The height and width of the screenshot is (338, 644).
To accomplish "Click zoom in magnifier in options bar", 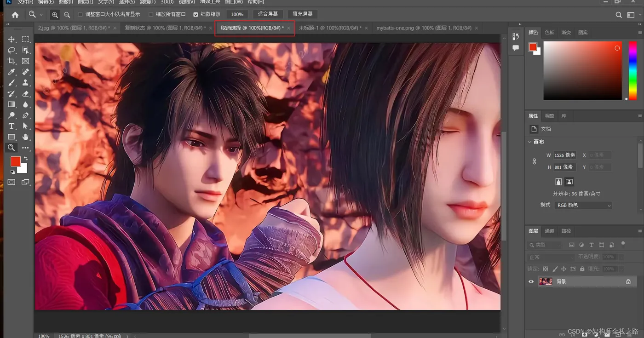I will (55, 15).
